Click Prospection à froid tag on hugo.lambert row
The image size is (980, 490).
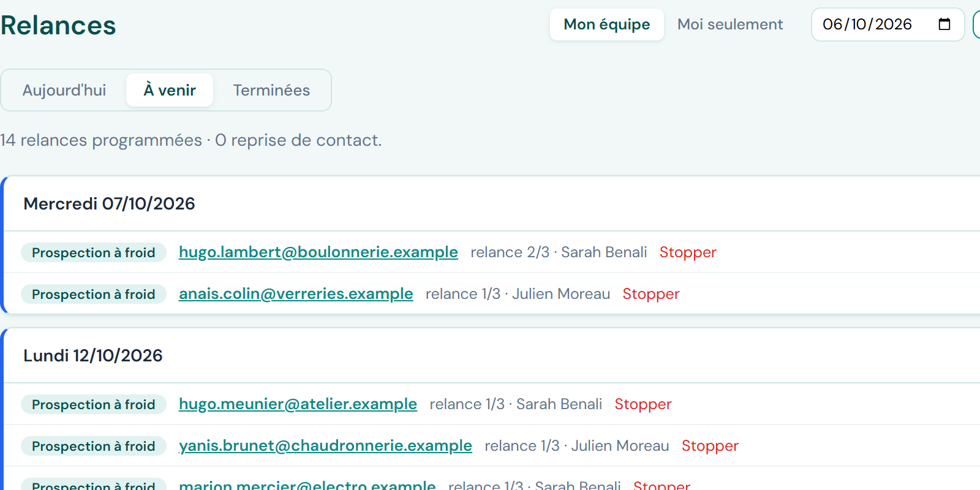coord(94,252)
